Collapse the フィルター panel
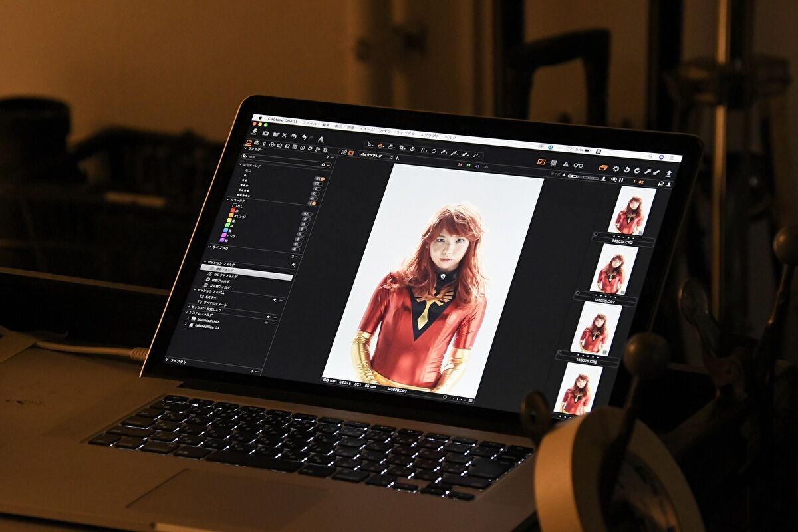This screenshot has height=532, width=798. click(x=245, y=148)
